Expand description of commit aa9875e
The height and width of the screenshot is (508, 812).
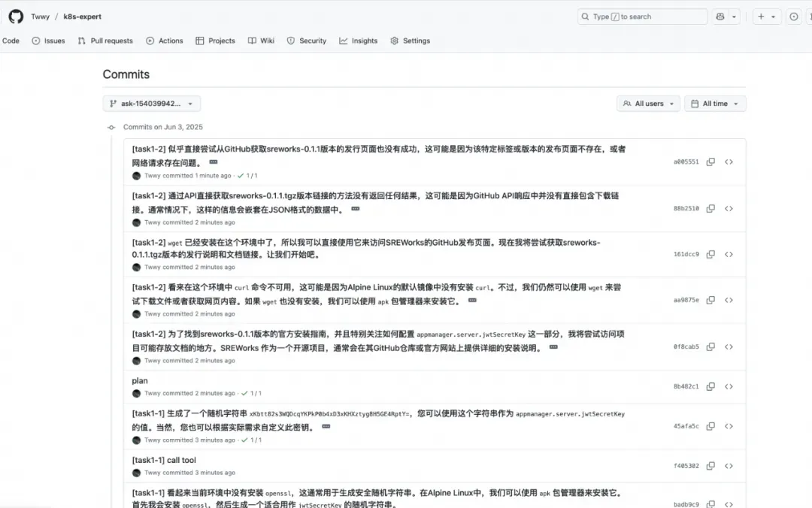pos(472,301)
